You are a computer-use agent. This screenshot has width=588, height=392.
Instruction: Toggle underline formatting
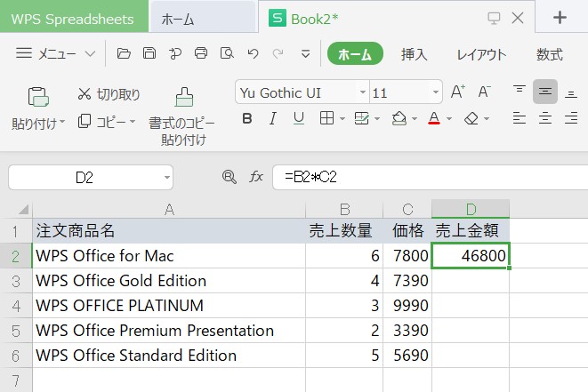299,119
